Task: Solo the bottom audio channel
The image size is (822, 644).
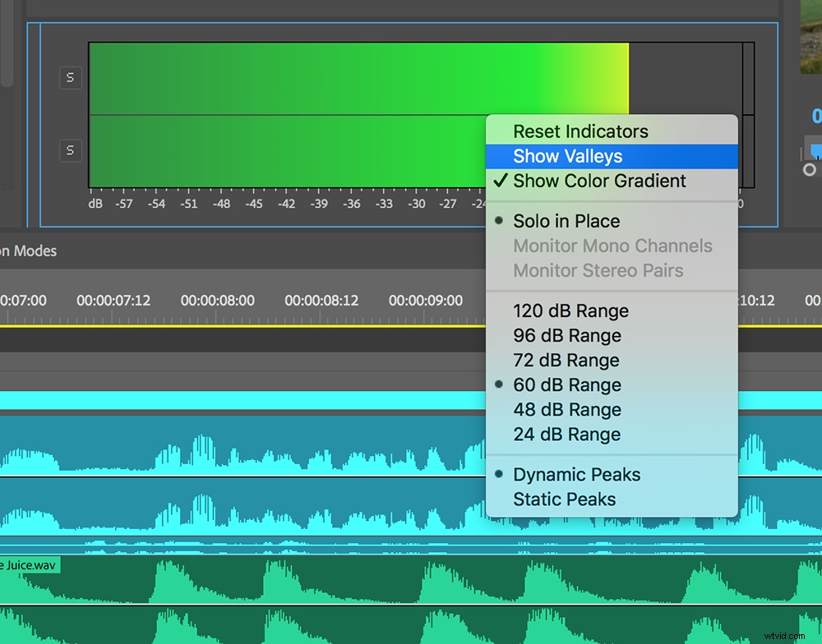Action: (70, 150)
